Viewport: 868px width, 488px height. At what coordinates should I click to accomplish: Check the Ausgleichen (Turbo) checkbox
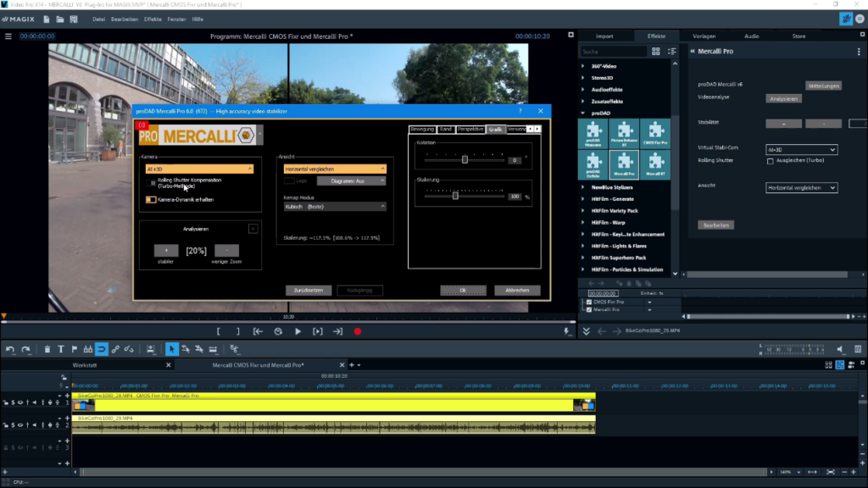click(770, 161)
